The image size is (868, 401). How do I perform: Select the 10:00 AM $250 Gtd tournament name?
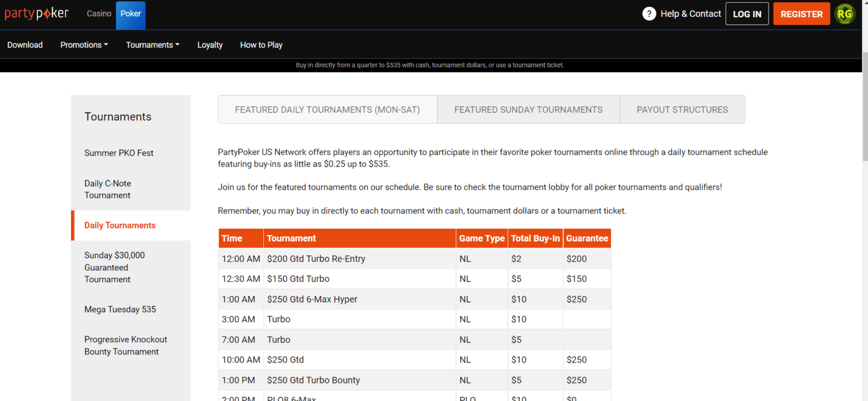[x=285, y=360]
